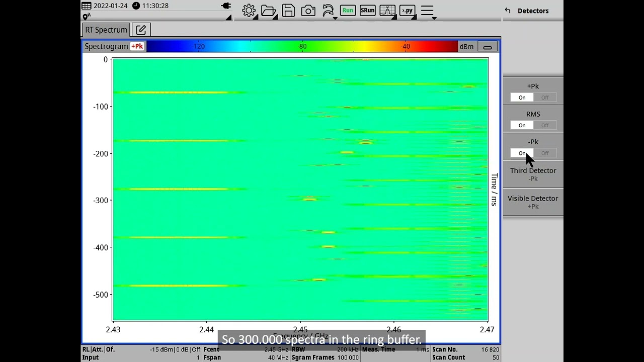Click the RL|Att.|Of. status field

click(141, 349)
